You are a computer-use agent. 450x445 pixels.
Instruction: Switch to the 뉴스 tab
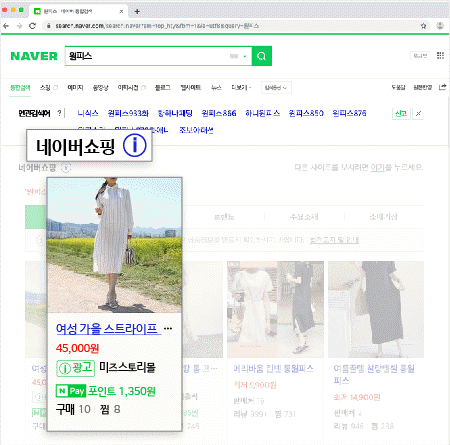(x=216, y=88)
